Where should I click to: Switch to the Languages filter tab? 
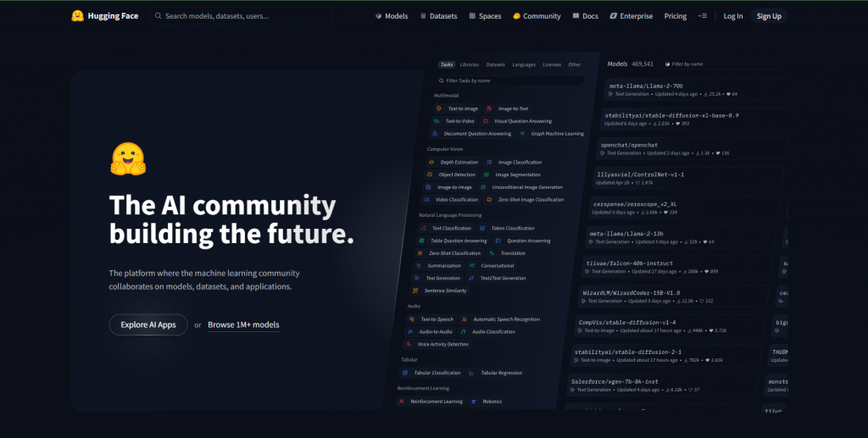[x=524, y=64]
